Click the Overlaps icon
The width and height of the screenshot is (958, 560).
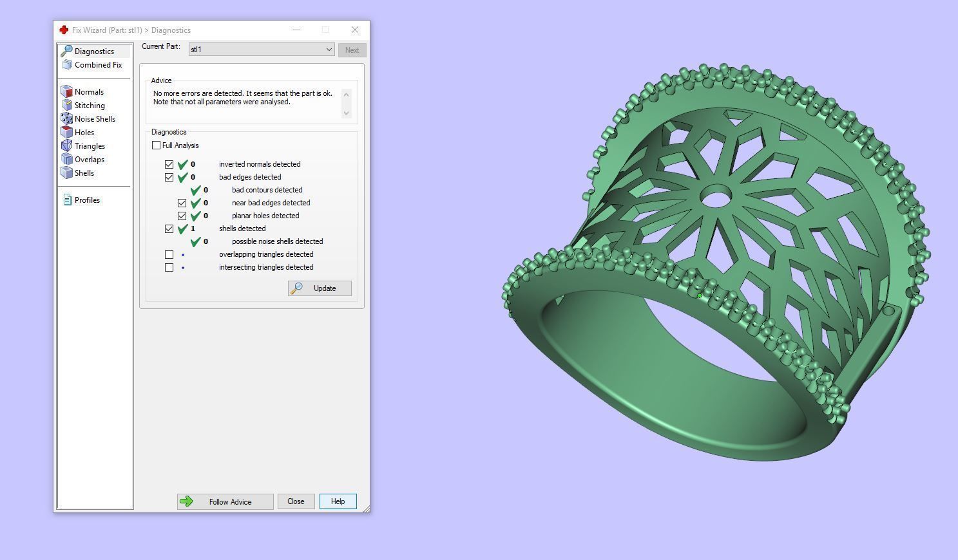(66, 159)
